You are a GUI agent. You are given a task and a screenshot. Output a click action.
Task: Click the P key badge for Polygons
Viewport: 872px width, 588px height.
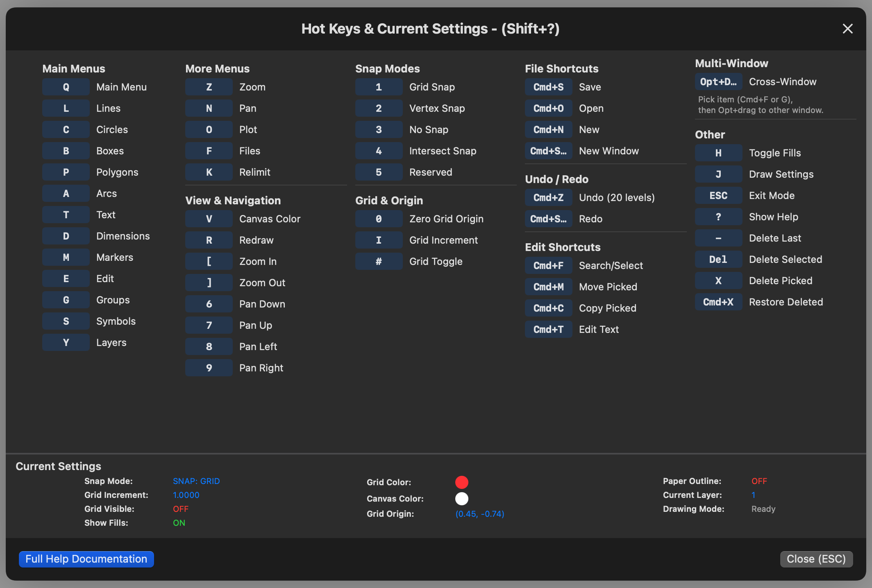(x=66, y=172)
